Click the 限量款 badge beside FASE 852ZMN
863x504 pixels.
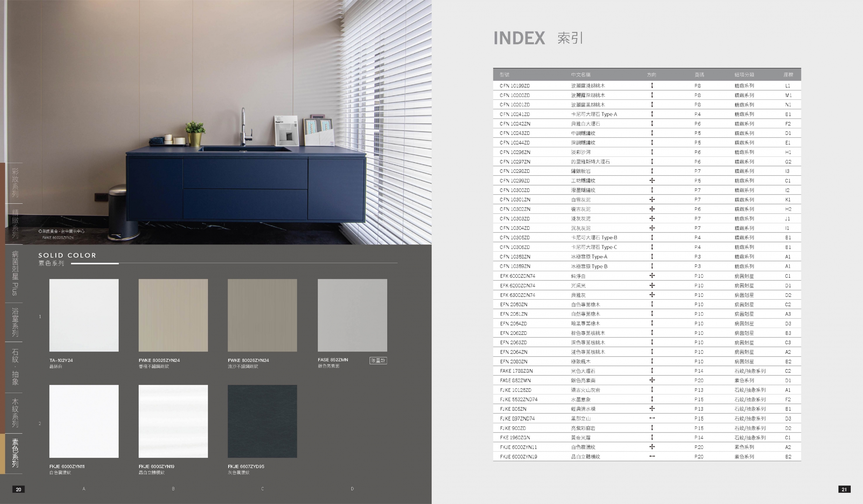coord(378,360)
